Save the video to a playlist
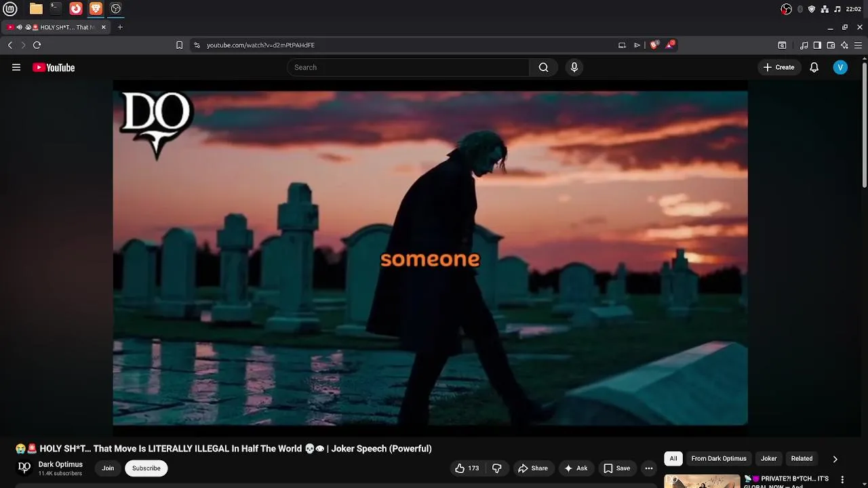This screenshot has height=488, width=868. tap(616, 468)
